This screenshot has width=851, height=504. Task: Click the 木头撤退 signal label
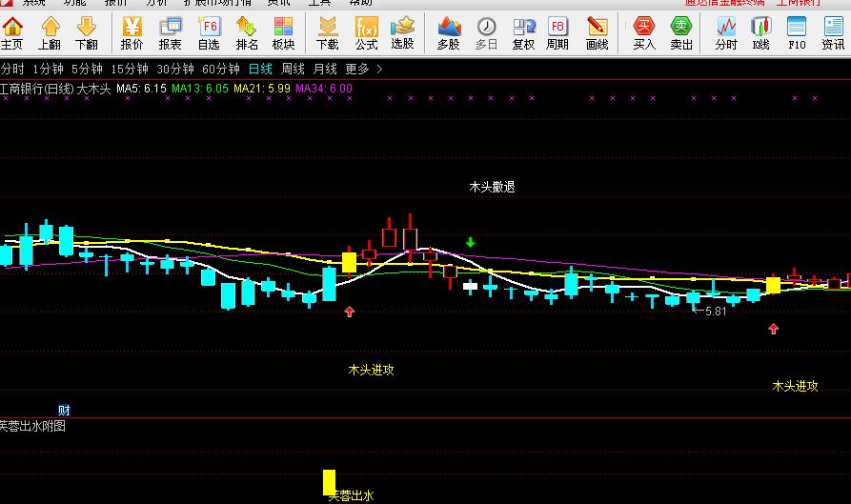(492, 187)
